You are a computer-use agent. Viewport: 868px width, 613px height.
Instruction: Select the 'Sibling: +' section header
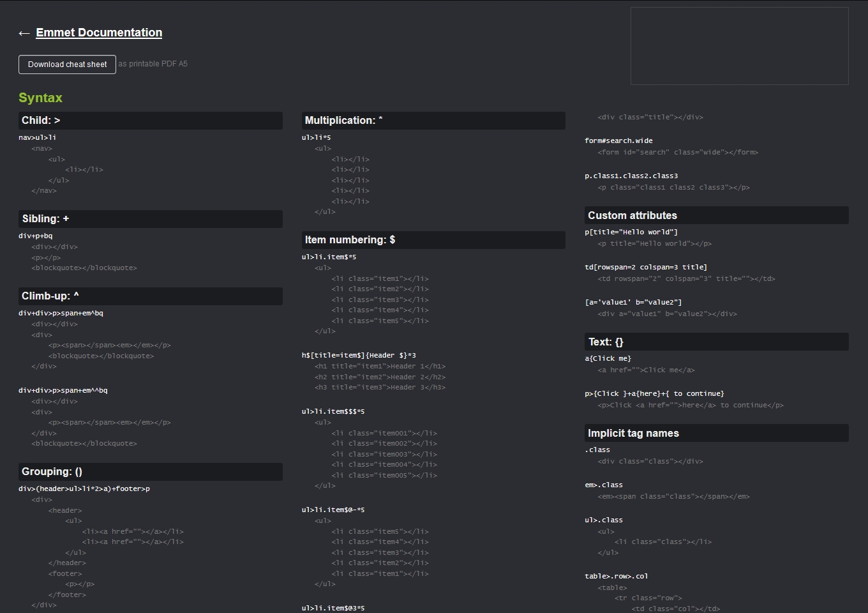(151, 219)
